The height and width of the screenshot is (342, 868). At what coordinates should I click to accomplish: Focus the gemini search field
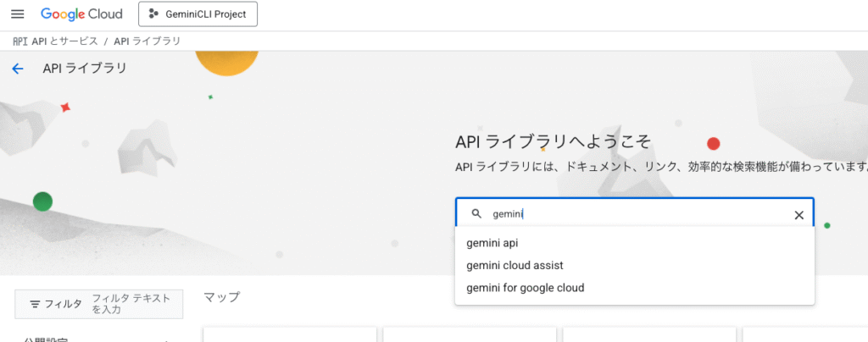click(634, 214)
